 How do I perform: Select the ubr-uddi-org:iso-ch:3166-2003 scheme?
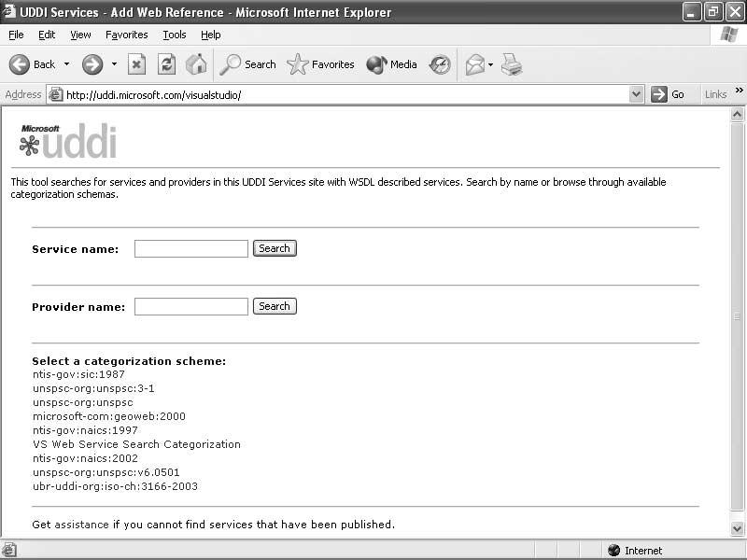point(115,486)
